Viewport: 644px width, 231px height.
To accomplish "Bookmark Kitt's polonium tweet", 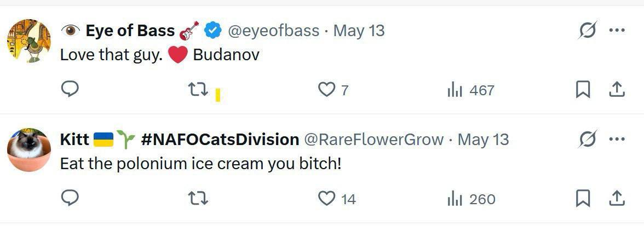I will pyautogui.click(x=583, y=198).
